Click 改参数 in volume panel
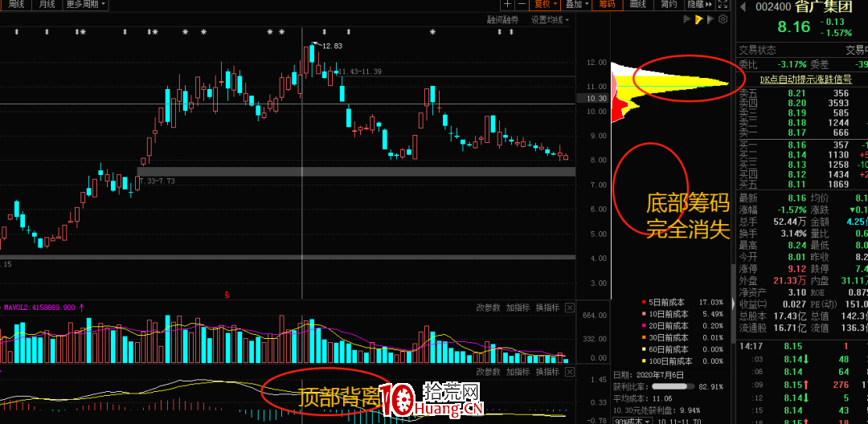 tap(489, 308)
